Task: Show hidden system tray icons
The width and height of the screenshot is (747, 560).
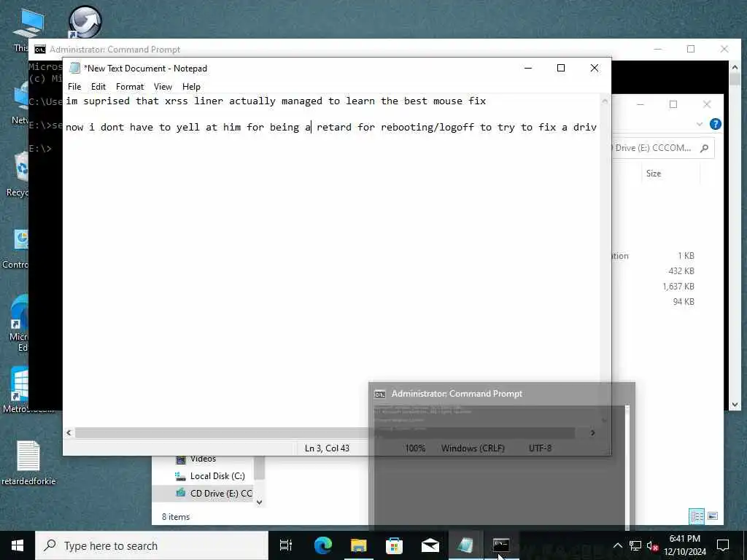Action: click(x=617, y=545)
